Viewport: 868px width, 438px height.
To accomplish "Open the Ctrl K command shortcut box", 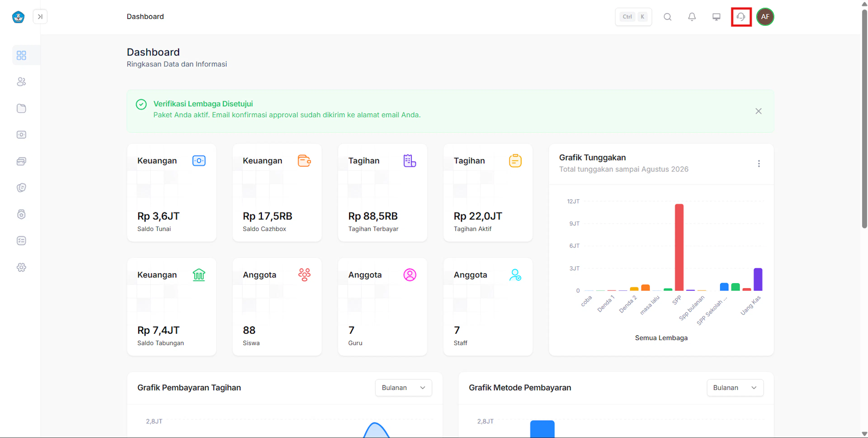I will coord(633,17).
